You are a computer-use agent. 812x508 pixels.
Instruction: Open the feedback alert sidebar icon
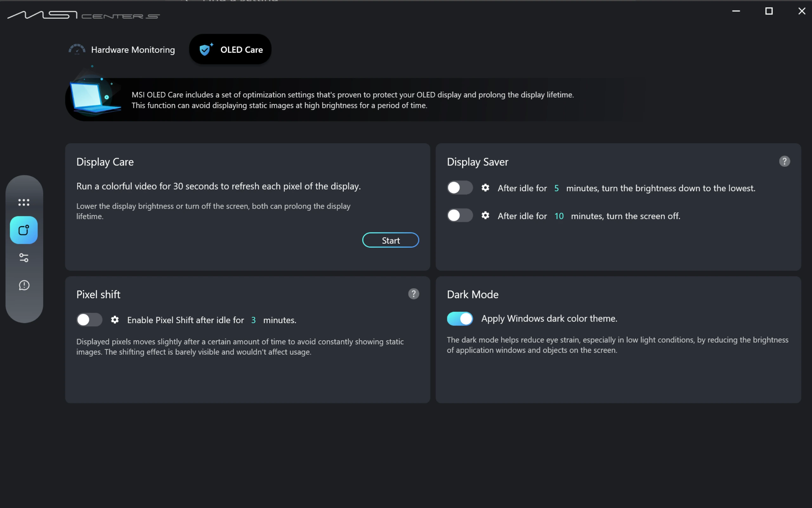tap(24, 285)
